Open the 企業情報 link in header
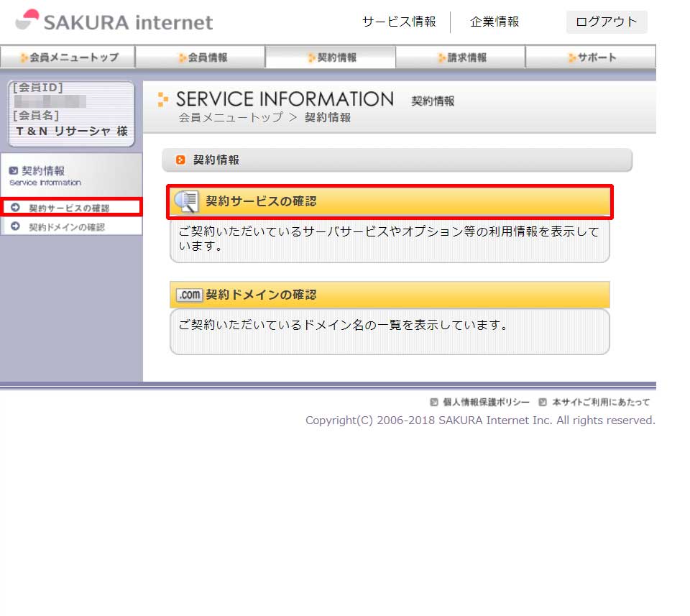The image size is (690, 616). click(494, 22)
